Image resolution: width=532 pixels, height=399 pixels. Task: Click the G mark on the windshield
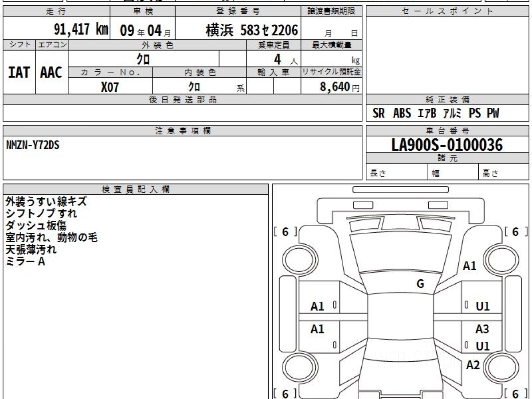[420, 284]
